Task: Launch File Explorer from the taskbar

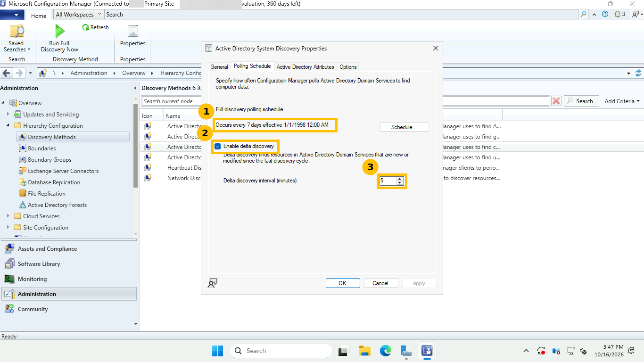Action: [364, 351]
